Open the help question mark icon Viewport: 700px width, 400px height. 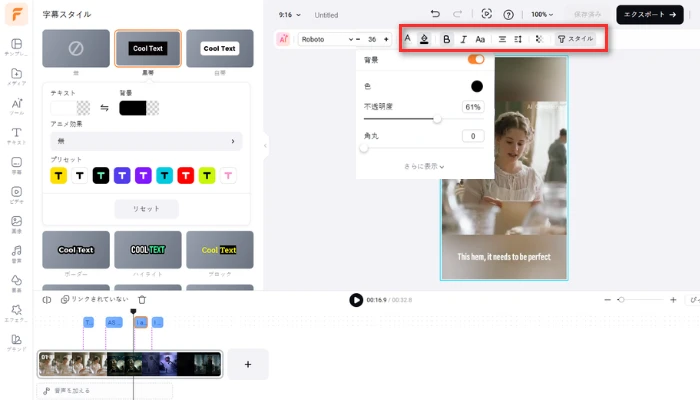coord(509,14)
